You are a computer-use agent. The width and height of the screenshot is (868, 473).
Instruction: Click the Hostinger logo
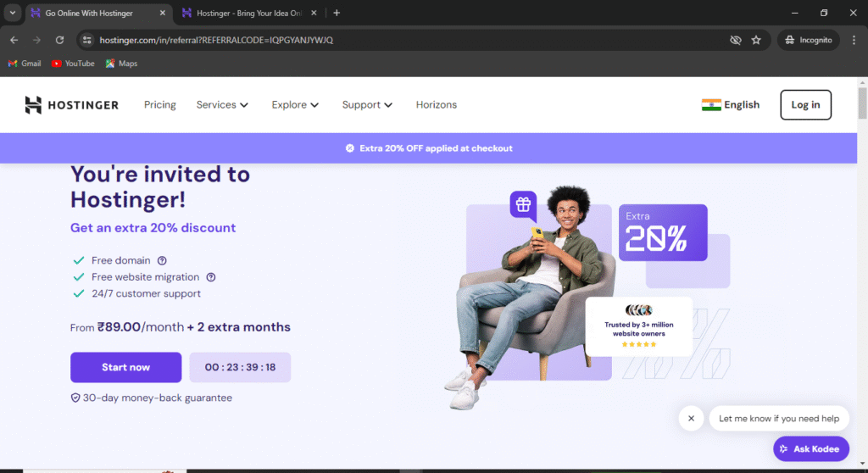(71, 104)
